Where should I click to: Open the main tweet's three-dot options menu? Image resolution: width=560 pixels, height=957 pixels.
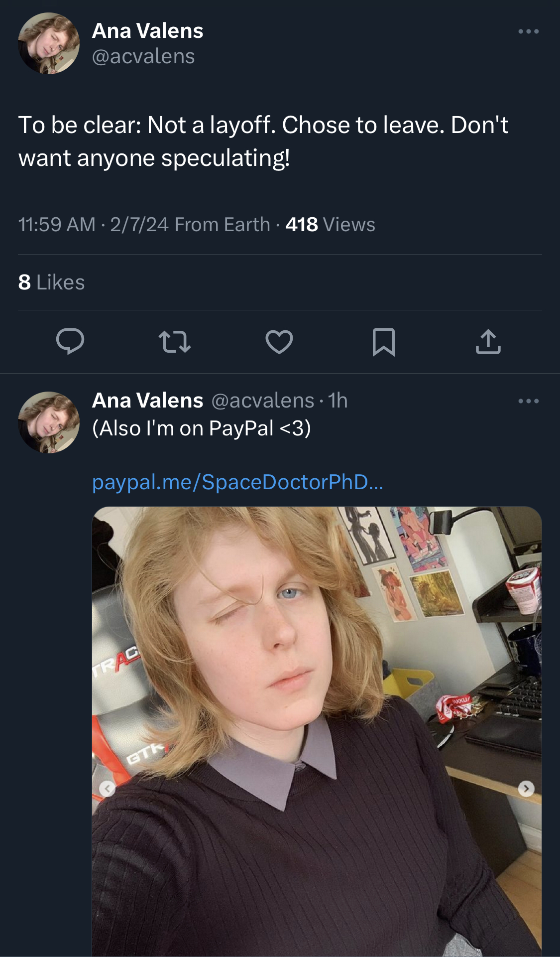(x=528, y=31)
